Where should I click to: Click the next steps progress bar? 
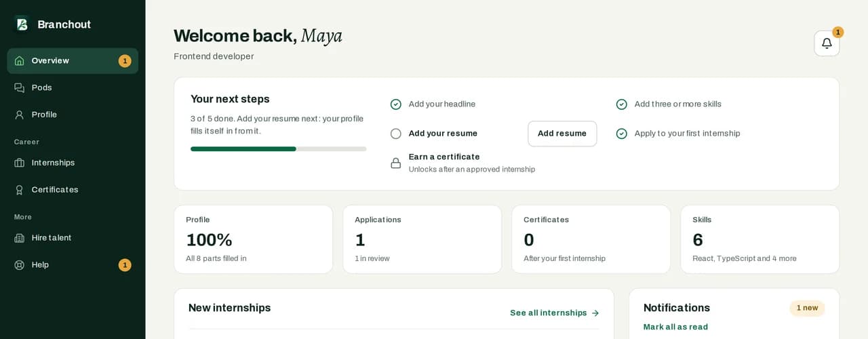point(279,148)
